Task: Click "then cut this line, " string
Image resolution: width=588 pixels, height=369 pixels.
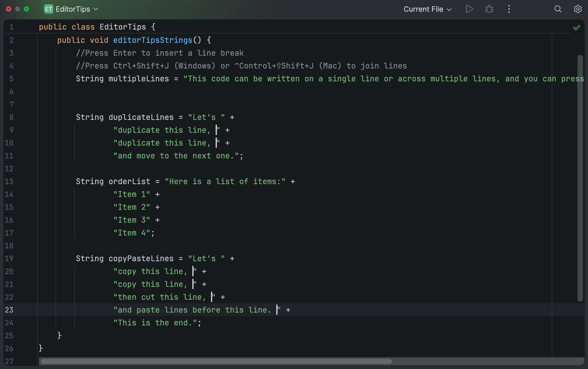Action: pos(164,297)
